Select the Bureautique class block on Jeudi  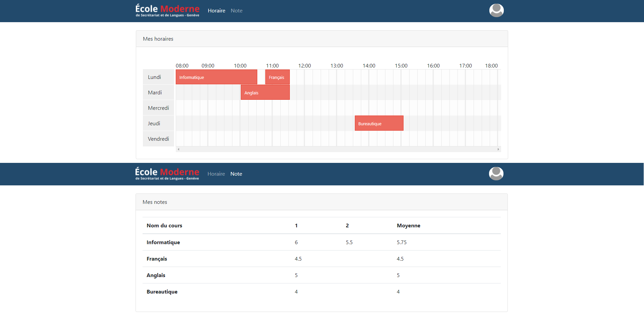coord(379,123)
